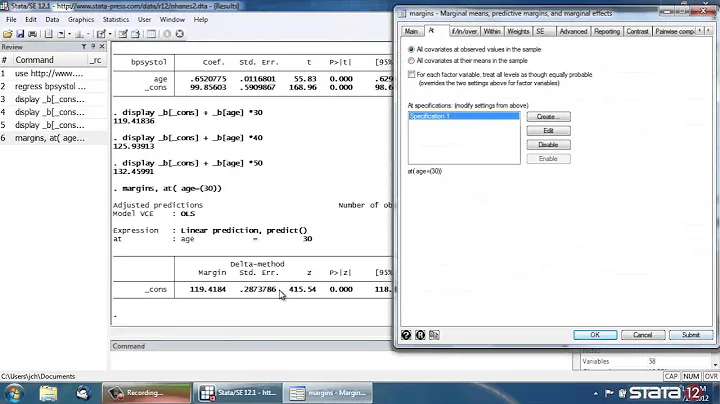Image resolution: width=720 pixels, height=404 pixels.
Task: Click the Viewer toolbar icon
Action: (61, 34)
